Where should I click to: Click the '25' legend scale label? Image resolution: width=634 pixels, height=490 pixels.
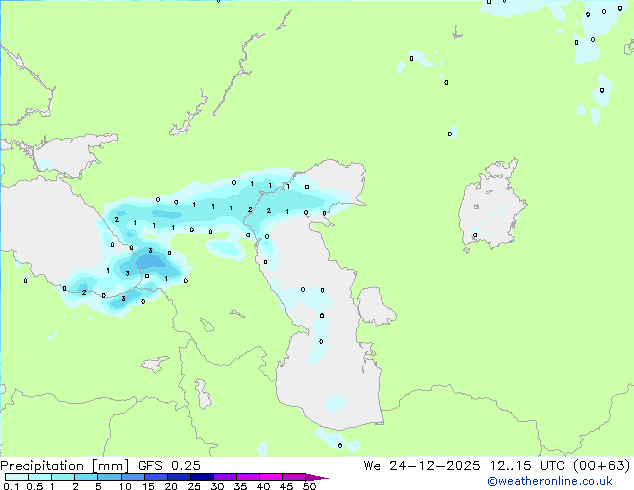coord(194,486)
